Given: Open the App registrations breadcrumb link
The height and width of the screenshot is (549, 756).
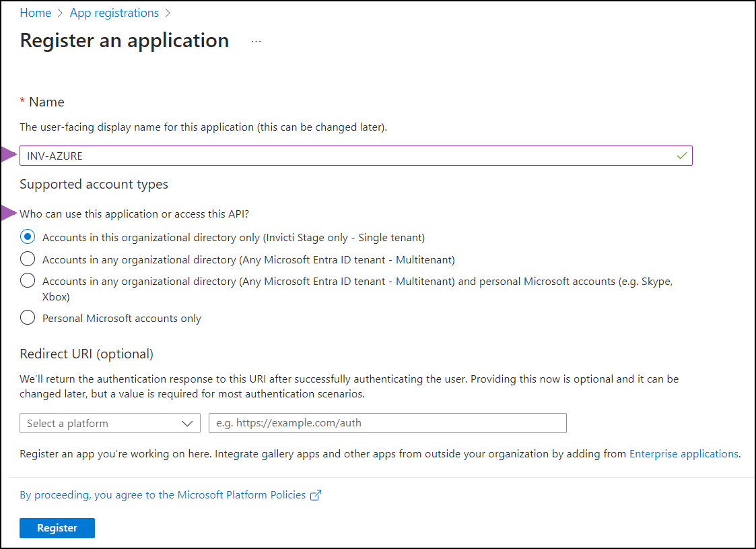Looking at the screenshot, I should [114, 13].
